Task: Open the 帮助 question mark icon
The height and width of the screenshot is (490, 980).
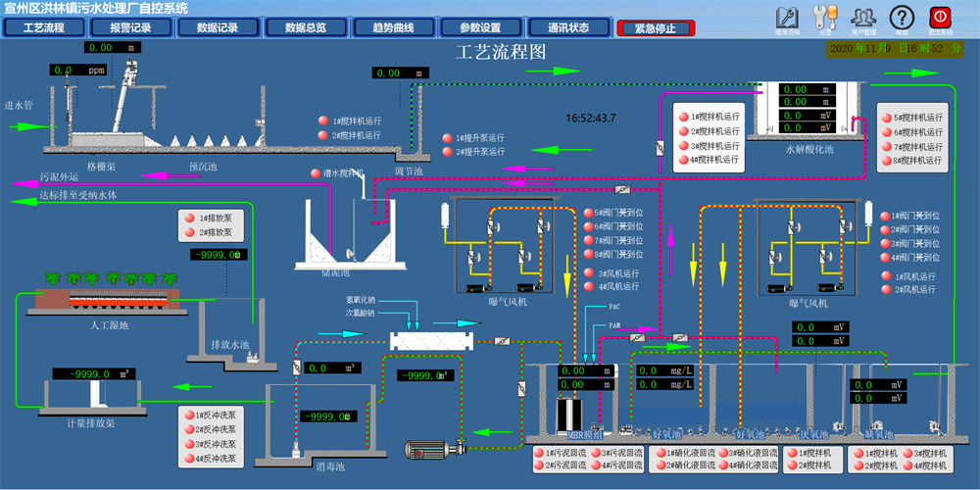Action: coord(902,18)
